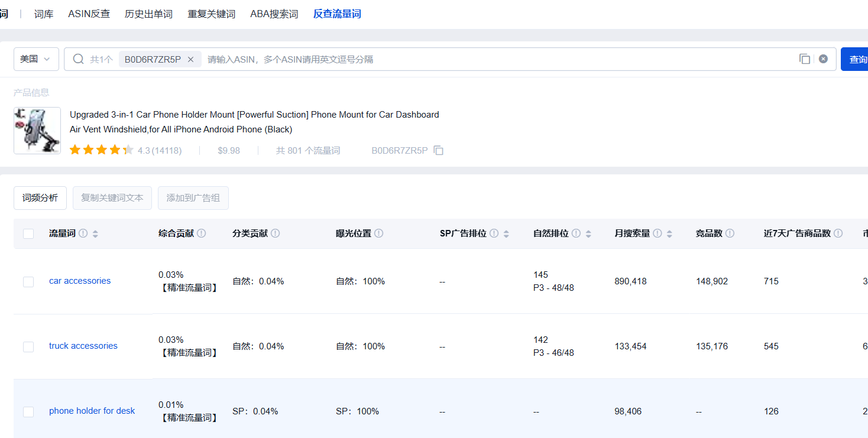Sort by 月搜索量 column arrows

pos(669,233)
